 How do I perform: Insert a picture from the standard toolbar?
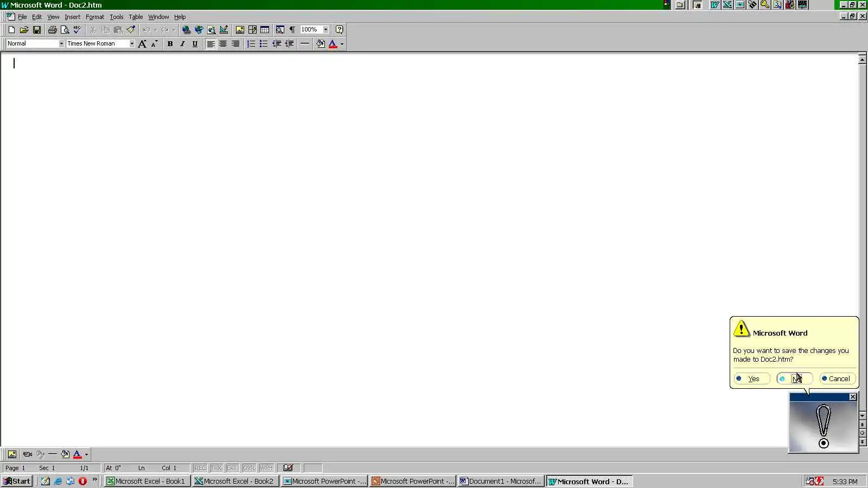(x=240, y=30)
